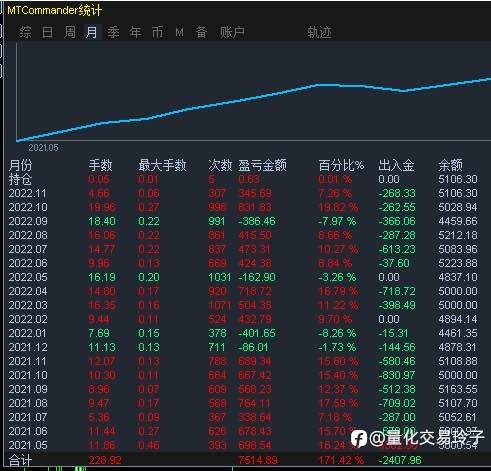Click the M tab

179,32
